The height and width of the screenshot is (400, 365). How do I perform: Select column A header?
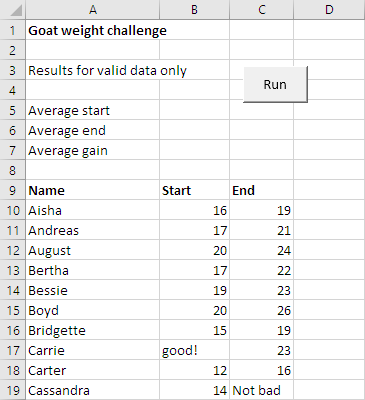pyautogui.click(x=93, y=10)
